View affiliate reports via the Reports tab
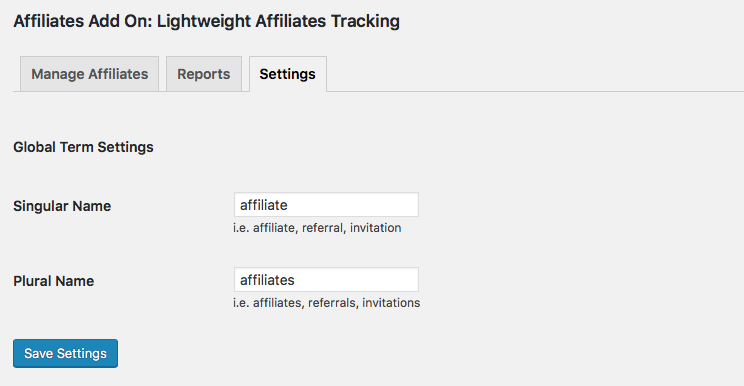 tap(204, 74)
